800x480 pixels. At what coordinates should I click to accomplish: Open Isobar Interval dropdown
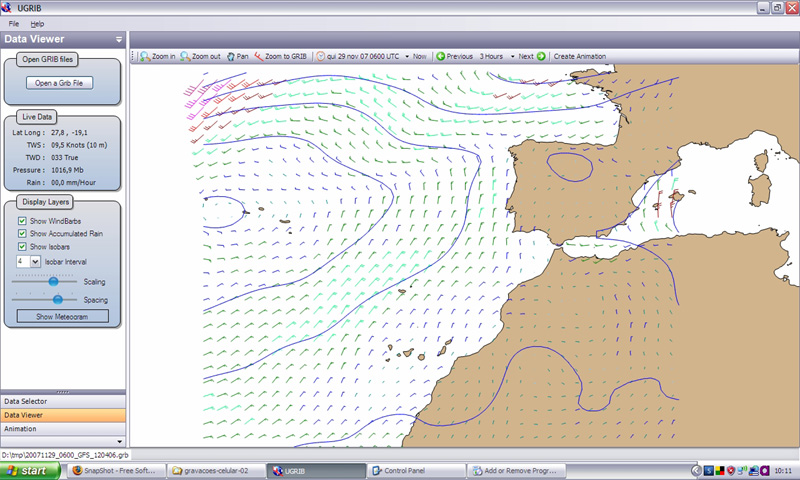point(35,262)
